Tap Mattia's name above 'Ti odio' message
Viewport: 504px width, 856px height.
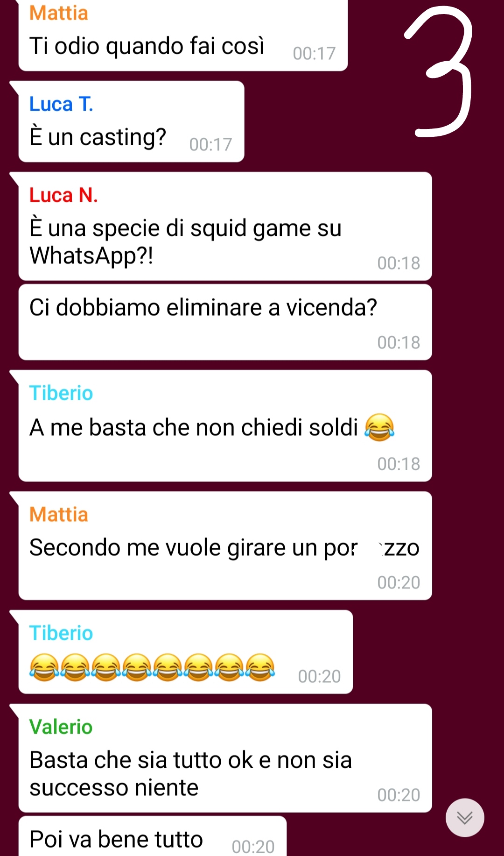coord(59,13)
